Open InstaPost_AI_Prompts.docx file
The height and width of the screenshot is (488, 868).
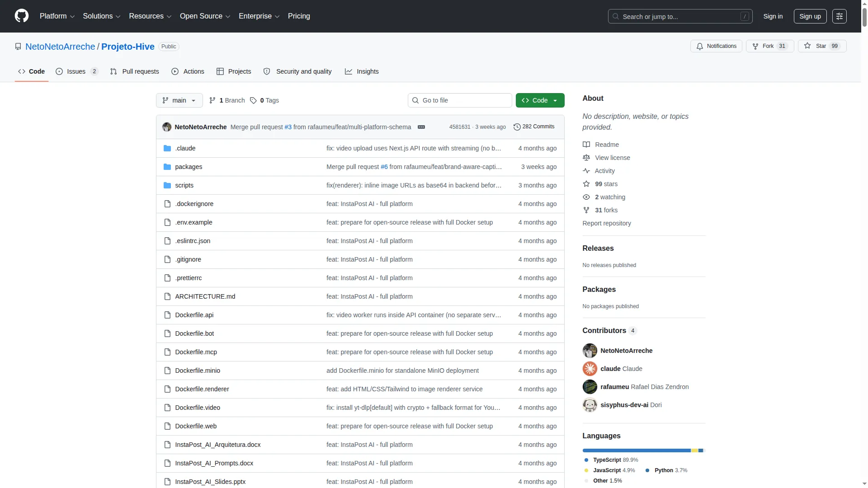(x=214, y=463)
